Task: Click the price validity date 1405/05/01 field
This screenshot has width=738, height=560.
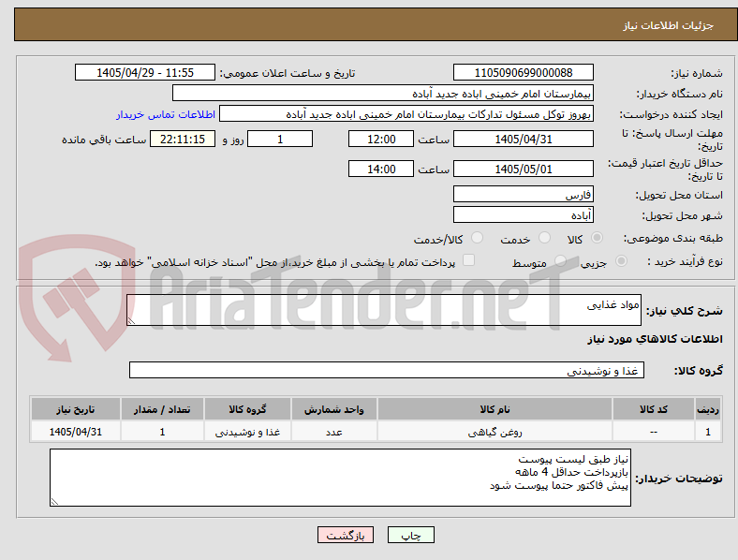Action: [x=523, y=169]
